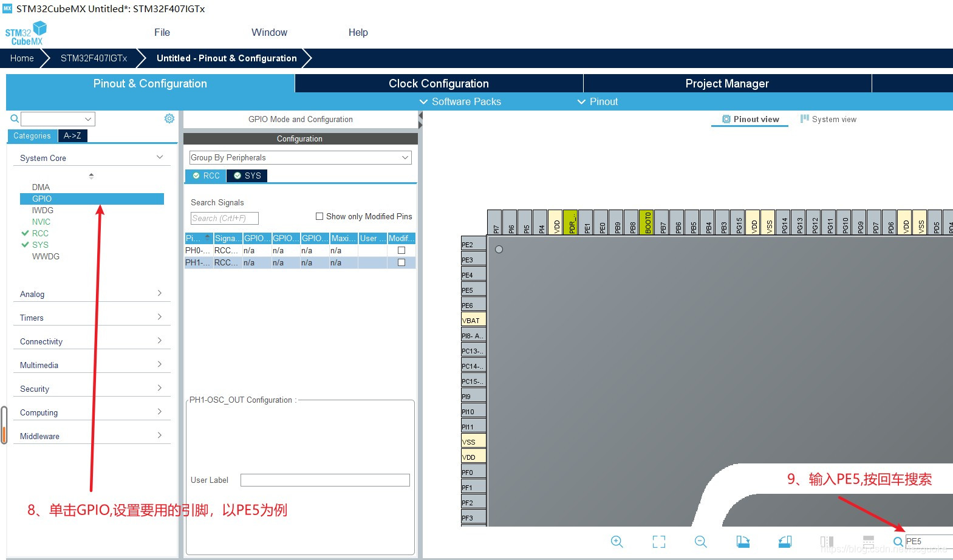Select NVIC in System Core list
Image resolution: width=953 pixels, height=560 pixels.
pos(41,222)
